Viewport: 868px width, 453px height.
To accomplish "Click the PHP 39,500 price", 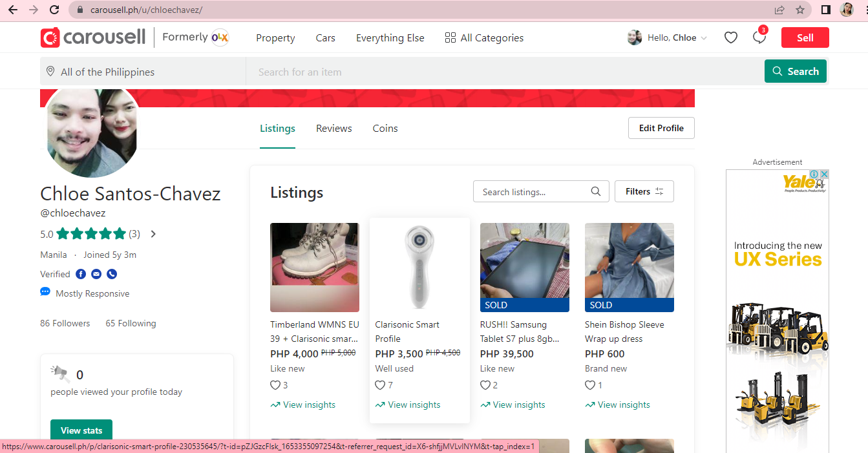I will pos(507,353).
